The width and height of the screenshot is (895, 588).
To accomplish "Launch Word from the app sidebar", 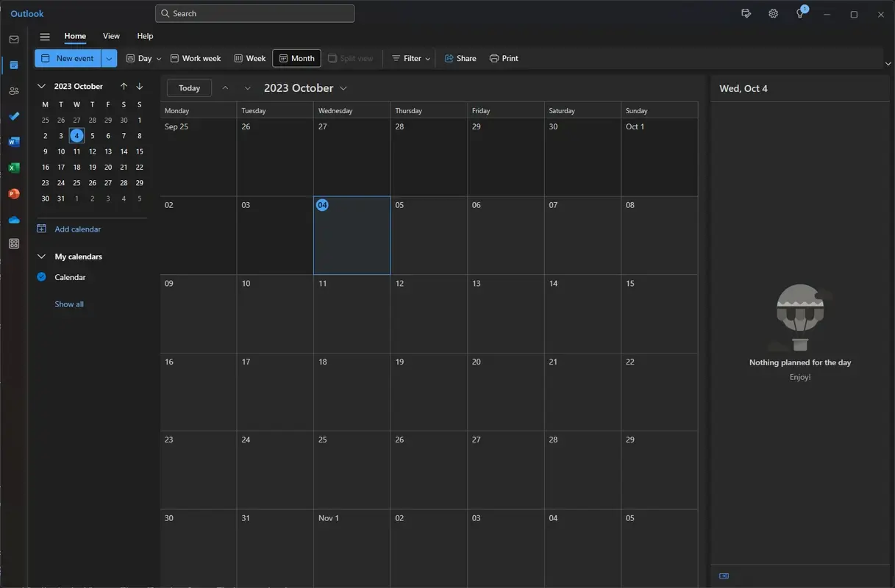I will click(13, 142).
